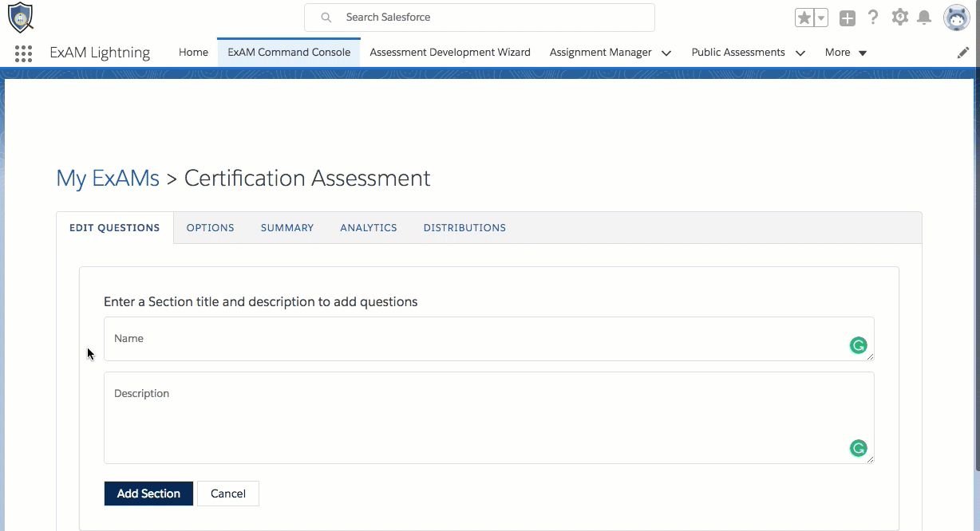980x531 pixels.
Task: Click into the section Description field
Action: click(x=488, y=418)
